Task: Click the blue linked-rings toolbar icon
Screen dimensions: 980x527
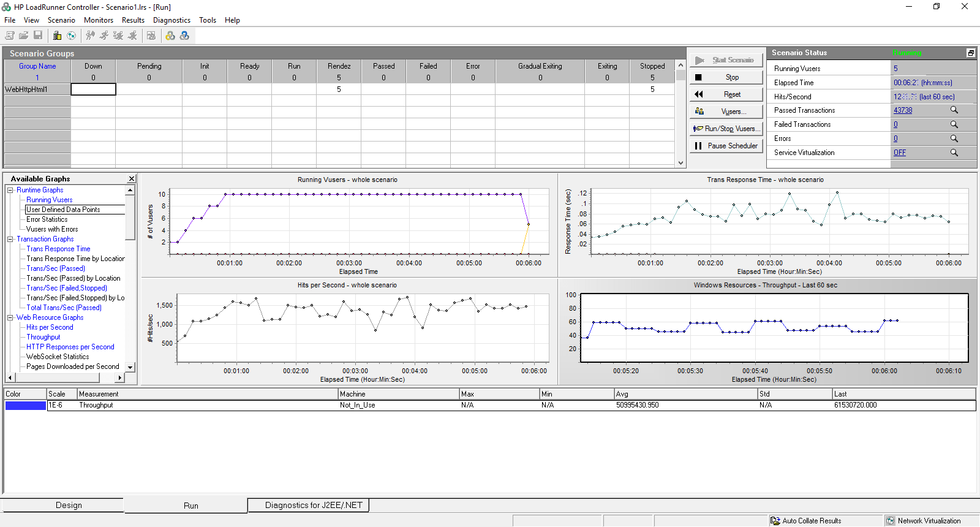Action: pos(184,36)
